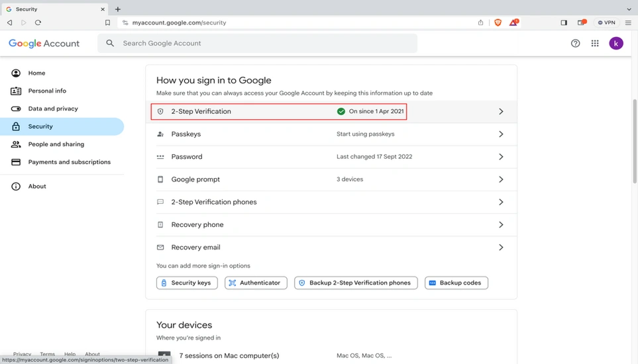Open the Password row
Image resolution: width=638 pixels, height=364 pixels.
[331, 157]
